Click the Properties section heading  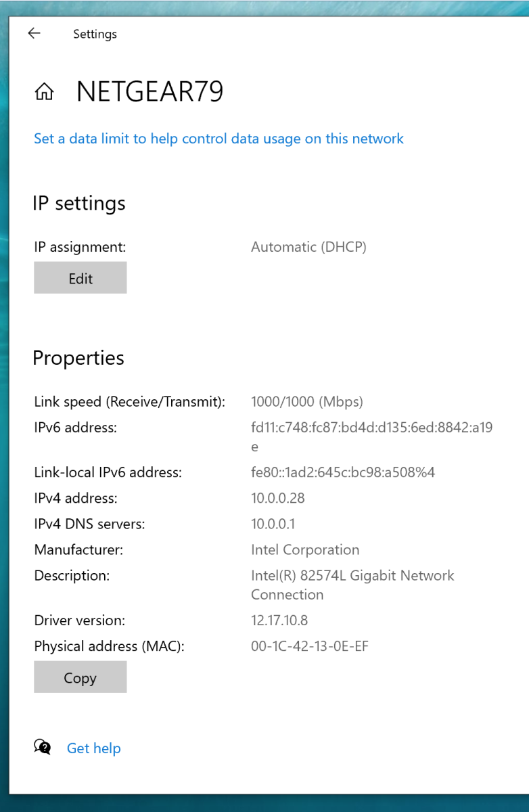coord(78,358)
